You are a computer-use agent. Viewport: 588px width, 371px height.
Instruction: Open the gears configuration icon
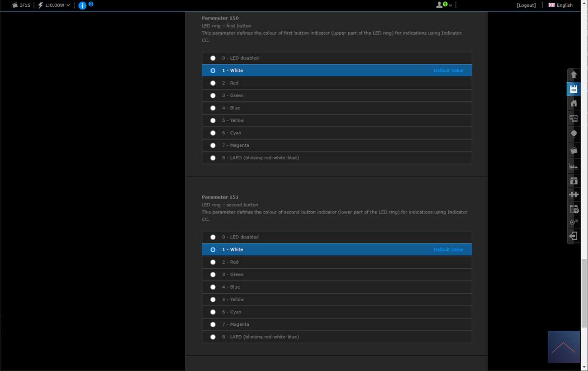(574, 222)
